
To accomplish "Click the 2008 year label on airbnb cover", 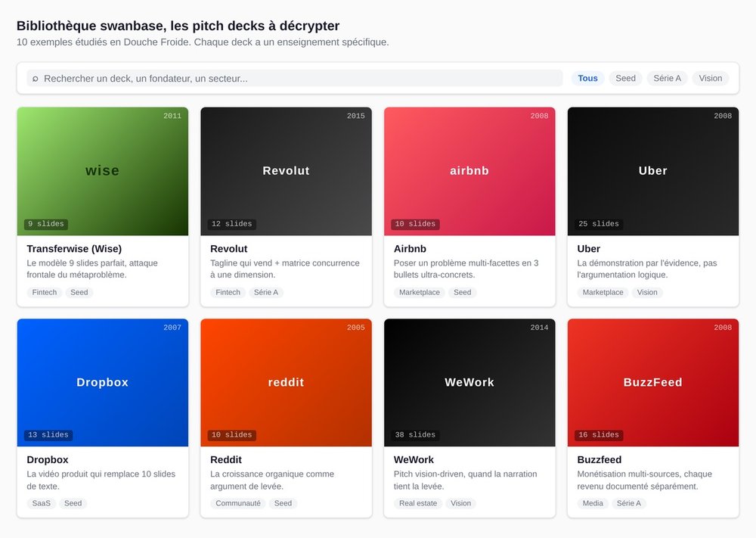I will point(539,116).
